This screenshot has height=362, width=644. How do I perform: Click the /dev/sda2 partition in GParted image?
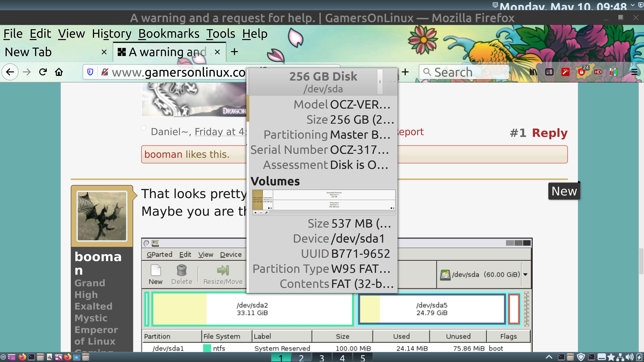(252, 309)
